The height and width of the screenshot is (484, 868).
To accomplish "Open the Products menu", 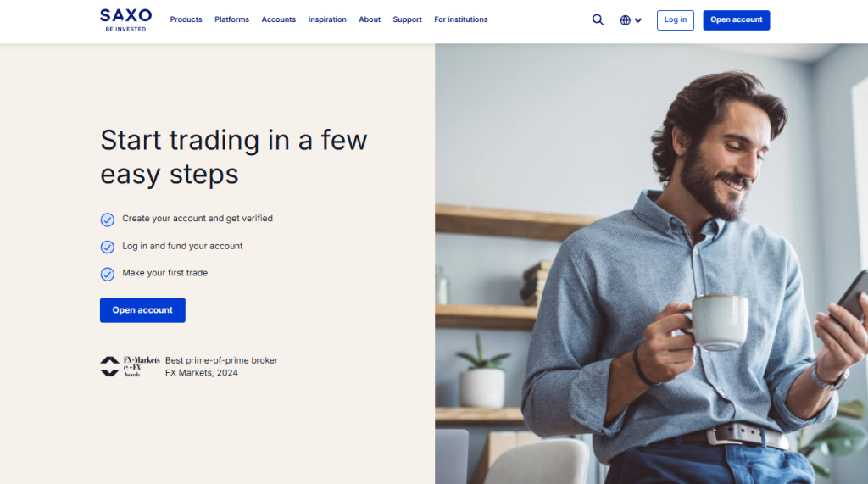I will (x=186, y=19).
